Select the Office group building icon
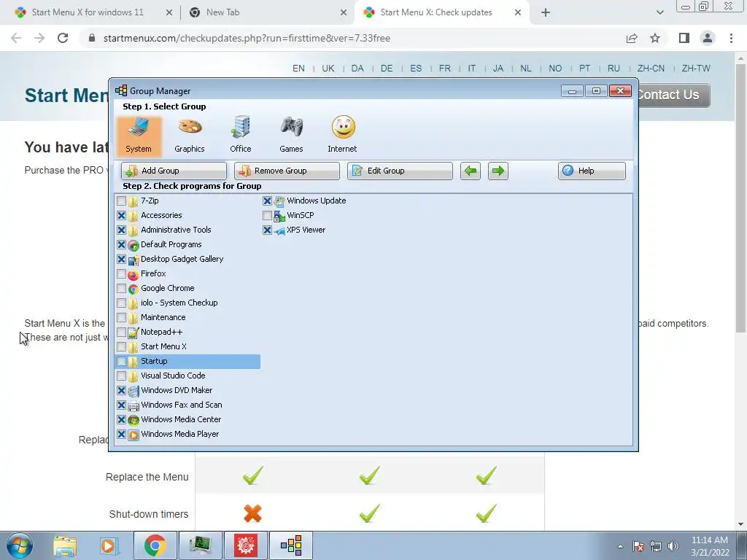The width and height of the screenshot is (747, 560). [x=241, y=127]
